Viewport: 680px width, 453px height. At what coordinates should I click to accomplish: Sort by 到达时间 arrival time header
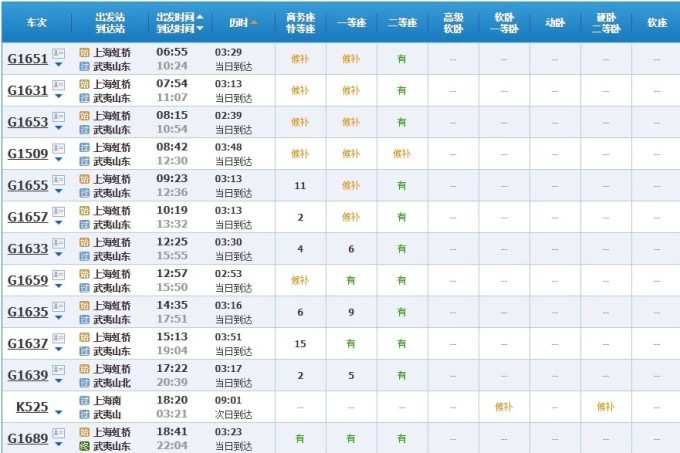(x=180, y=29)
